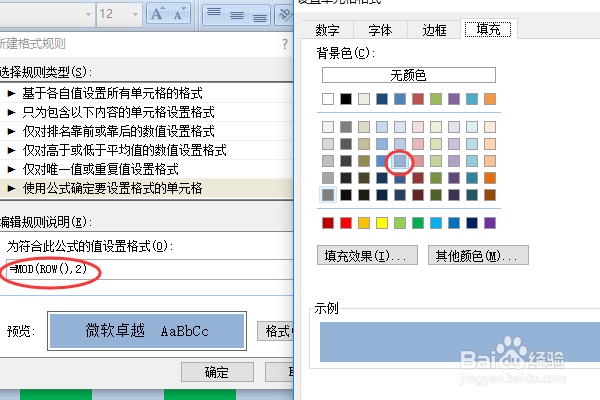
Task: Pick the lightest peach swatch in tint row
Action: (x=490, y=127)
